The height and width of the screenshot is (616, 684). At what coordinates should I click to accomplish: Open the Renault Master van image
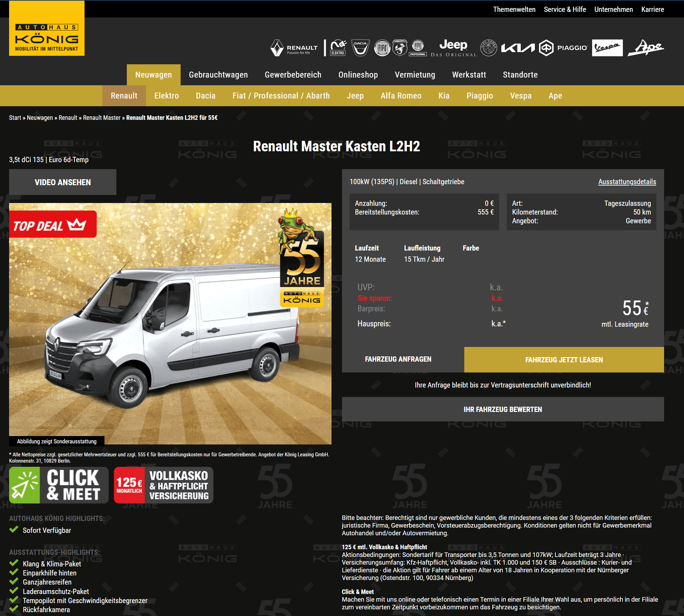pos(170,324)
